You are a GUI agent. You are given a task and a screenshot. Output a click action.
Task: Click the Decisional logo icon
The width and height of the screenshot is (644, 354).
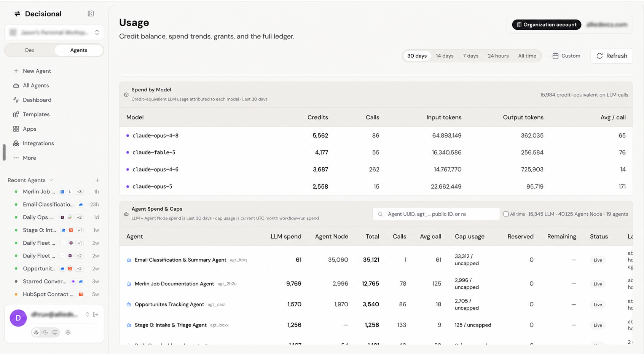click(x=17, y=14)
